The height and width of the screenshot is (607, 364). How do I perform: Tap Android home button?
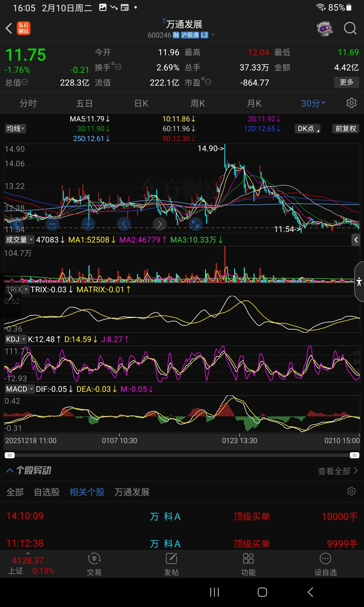(x=262, y=592)
